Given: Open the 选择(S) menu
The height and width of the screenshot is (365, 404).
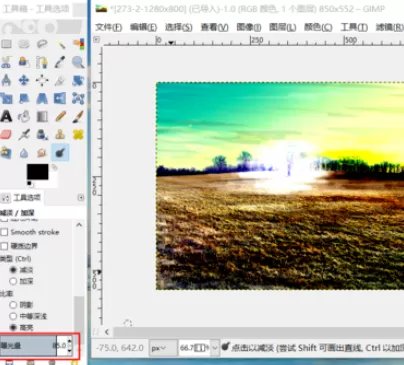Looking at the screenshot, I should (x=178, y=27).
